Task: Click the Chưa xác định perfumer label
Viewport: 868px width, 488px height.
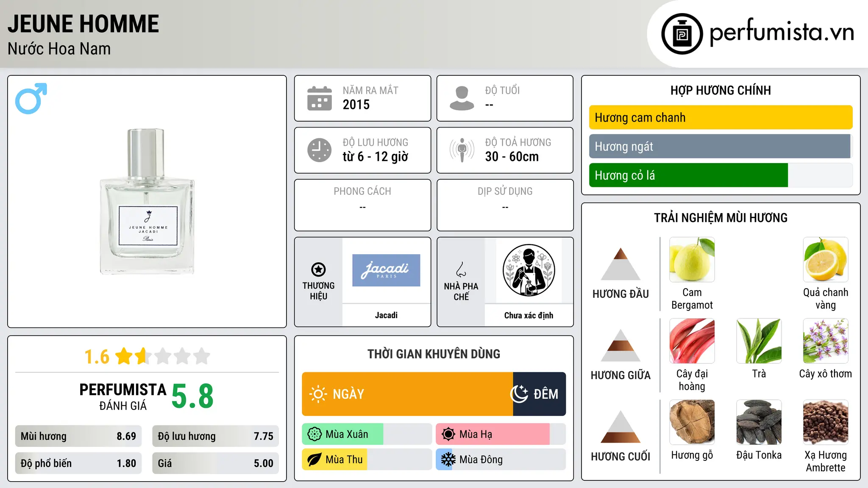Action: [x=529, y=315]
